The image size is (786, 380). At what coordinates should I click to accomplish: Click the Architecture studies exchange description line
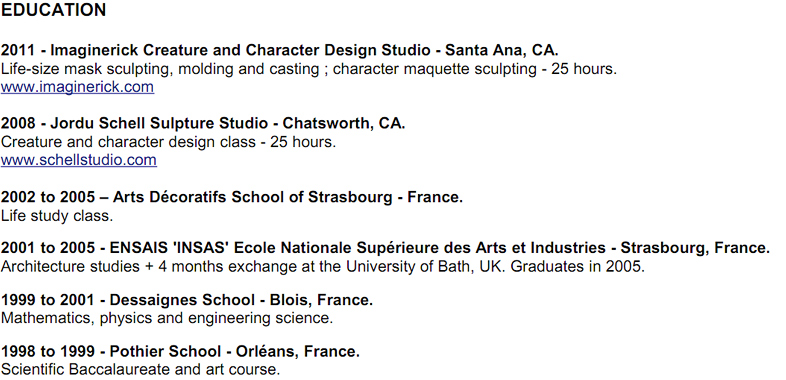(x=323, y=266)
